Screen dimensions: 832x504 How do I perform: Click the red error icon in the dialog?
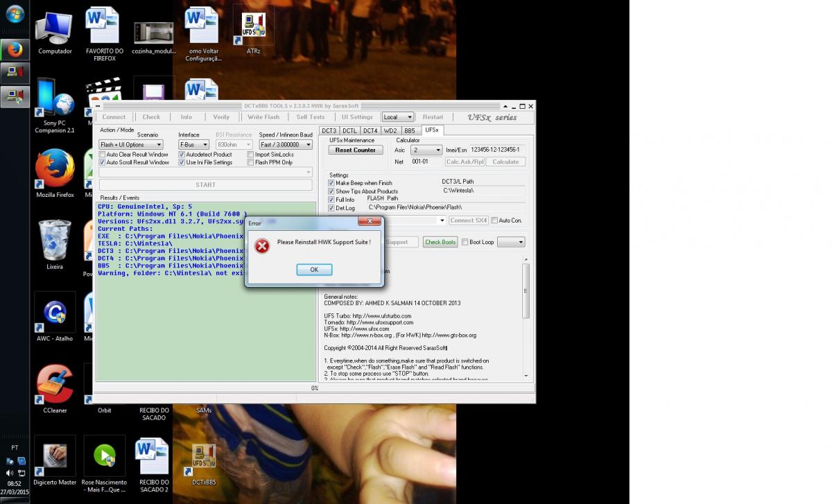tap(262, 245)
